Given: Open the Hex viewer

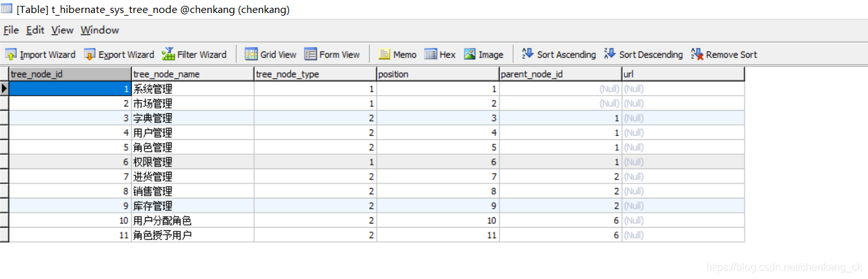Looking at the screenshot, I should (x=440, y=55).
